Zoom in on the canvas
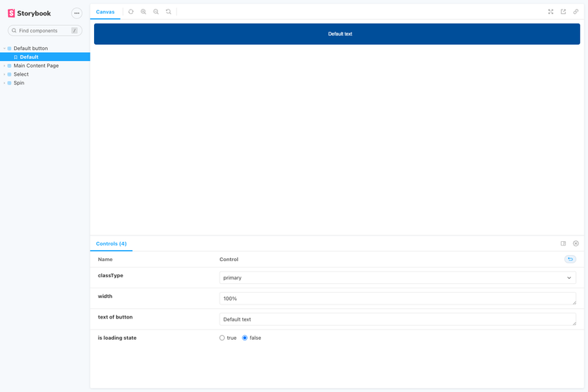 (143, 12)
